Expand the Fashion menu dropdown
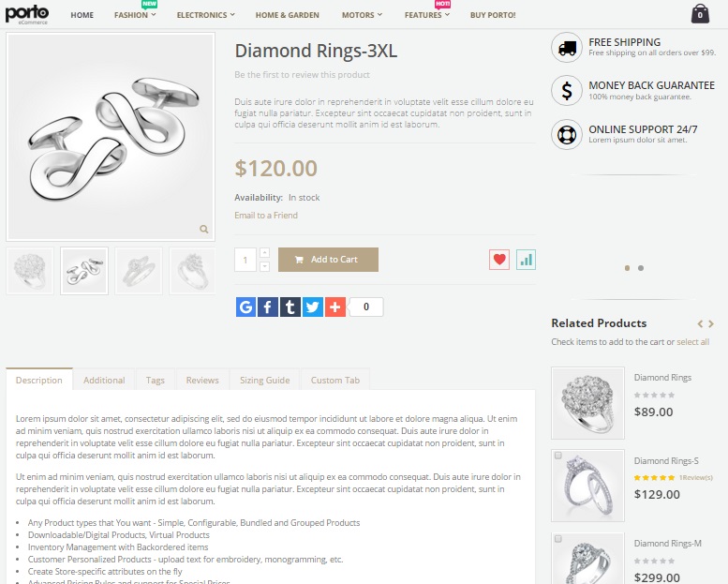Screen dimensions: 728x584 pos(135,15)
